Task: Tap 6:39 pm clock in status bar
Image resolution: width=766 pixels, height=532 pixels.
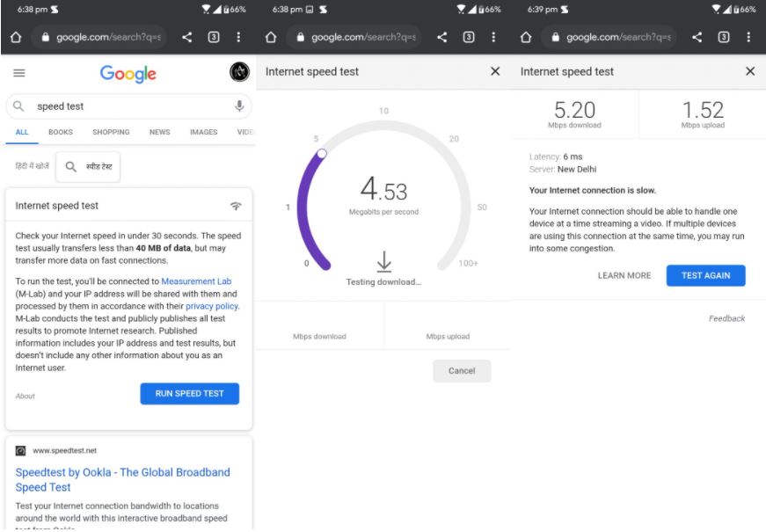Action: [x=542, y=10]
